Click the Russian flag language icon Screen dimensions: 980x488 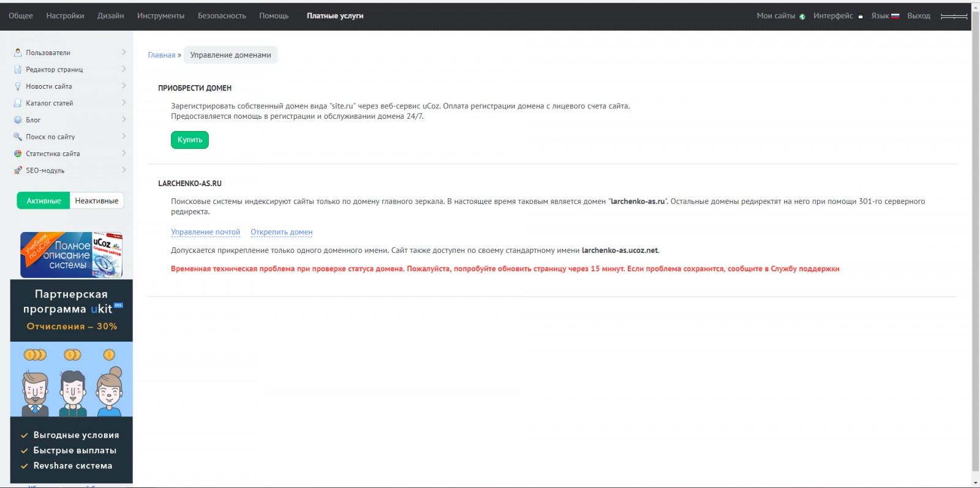tap(895, 16)
